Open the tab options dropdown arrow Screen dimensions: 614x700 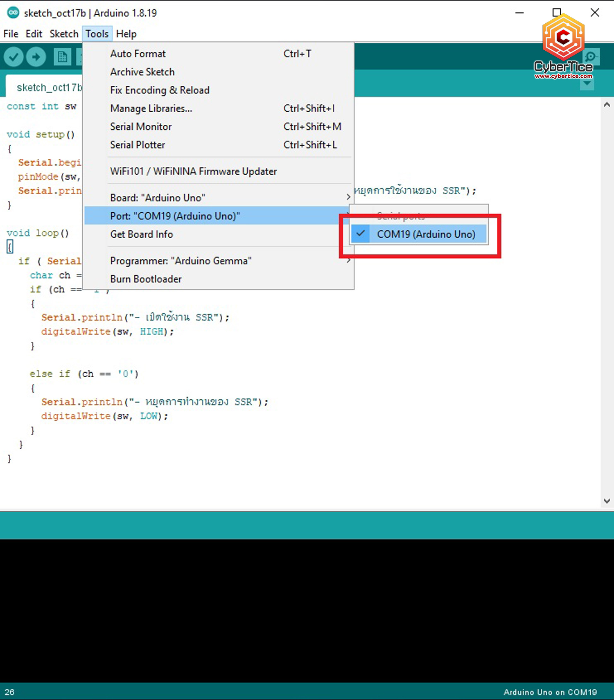point(587,84)
